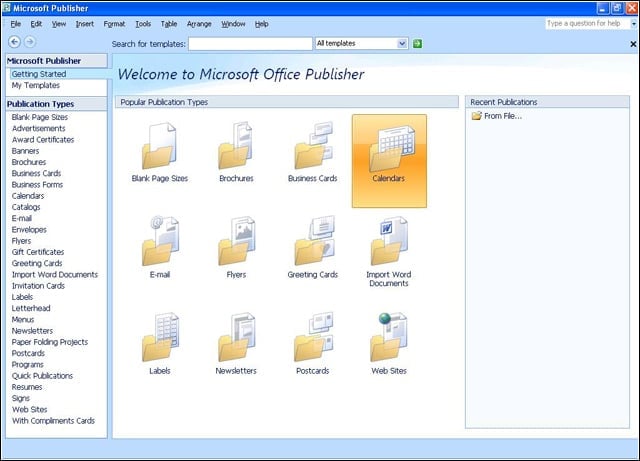The height and width of the screenshot is (461, 640).
Task: Choose Calendars in sidebar list
Action: 28,196
